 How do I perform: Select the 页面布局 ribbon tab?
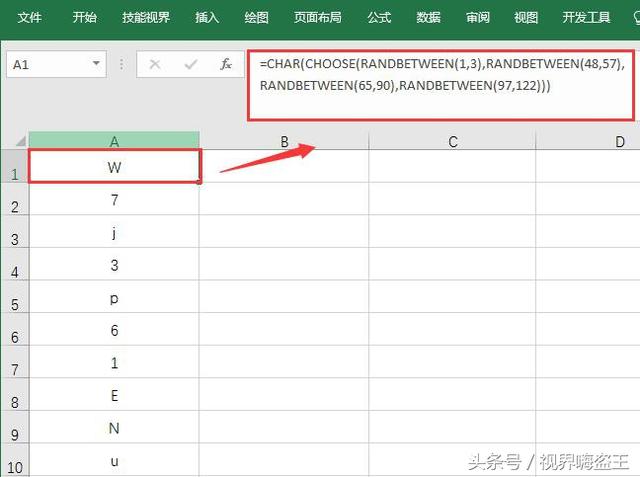pyautogui.click(x=318, y=17)
